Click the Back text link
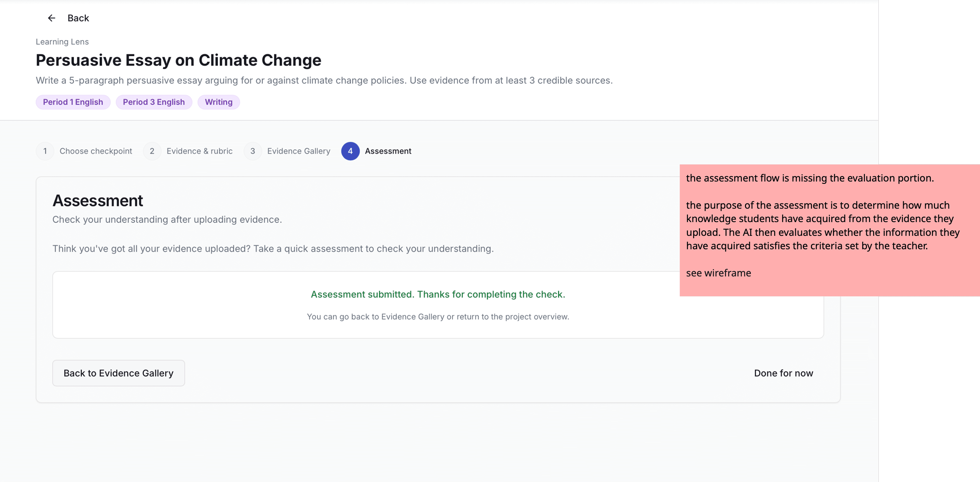The height and width of the screenshot is (482, 980). click(x=78, y=18)
